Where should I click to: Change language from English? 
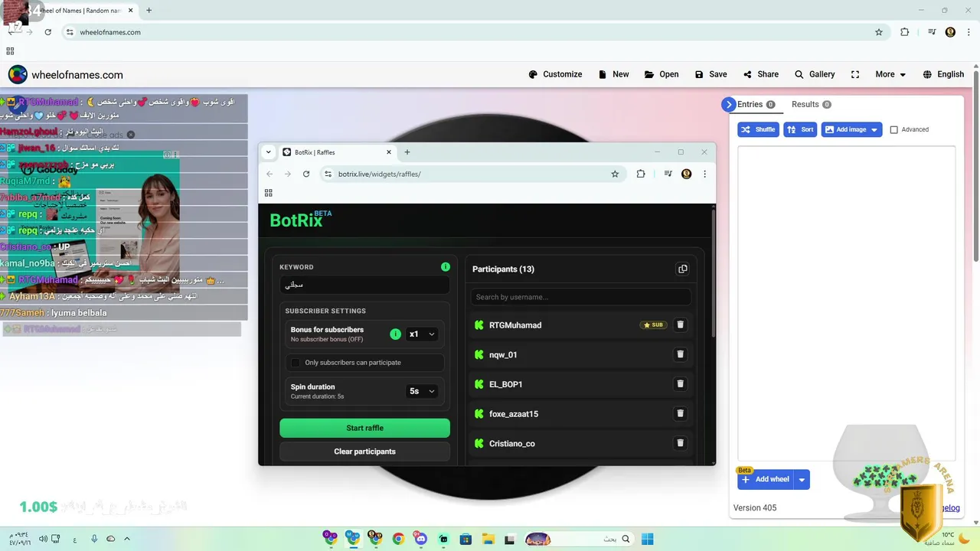pos(943,74)
